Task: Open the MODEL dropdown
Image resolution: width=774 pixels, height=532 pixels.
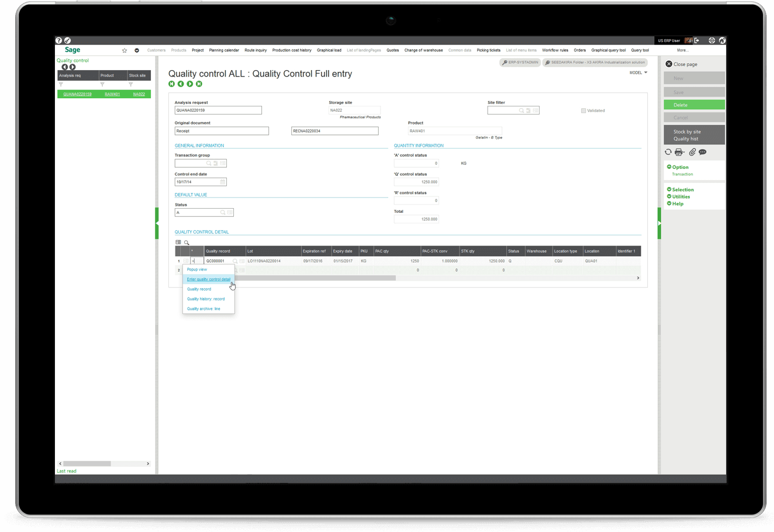Action: 638,72
